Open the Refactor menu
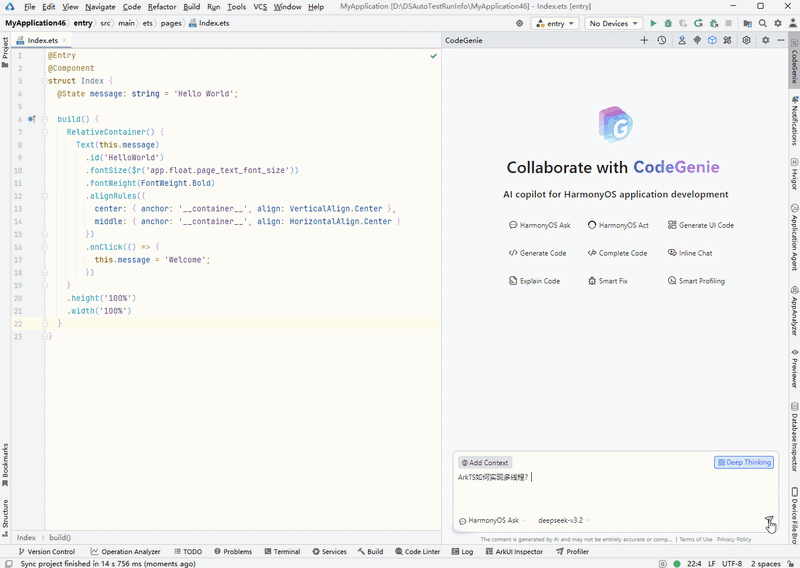Image resolution: width=800 pixels, height=568 pixels. (x=162, y=7)
